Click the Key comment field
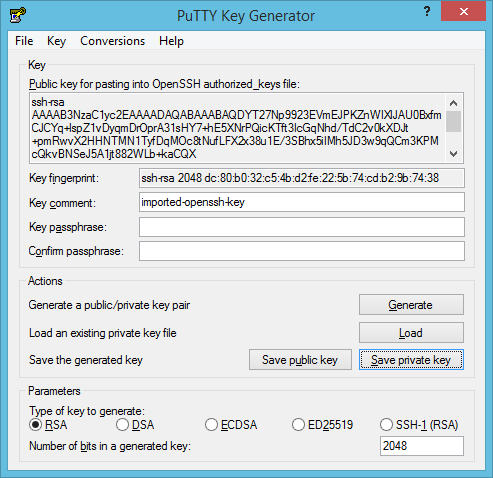The width and height of the screenshot is (493, 478). point(302,202)
